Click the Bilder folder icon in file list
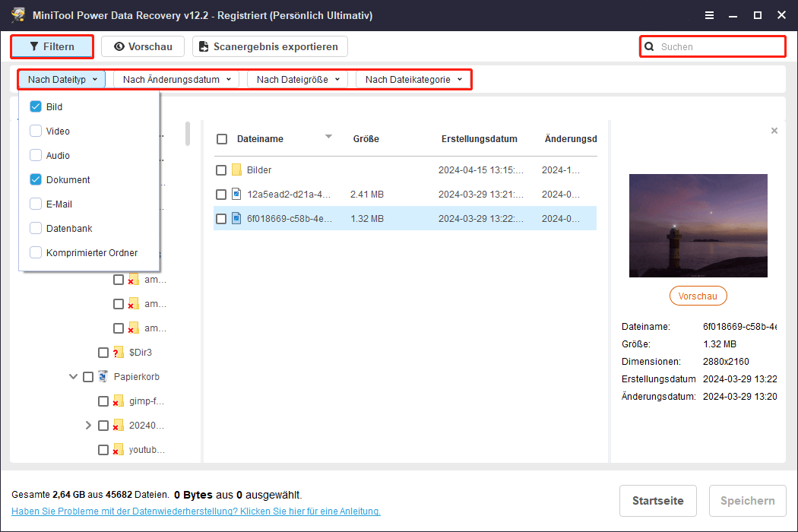 click(236, 170)
